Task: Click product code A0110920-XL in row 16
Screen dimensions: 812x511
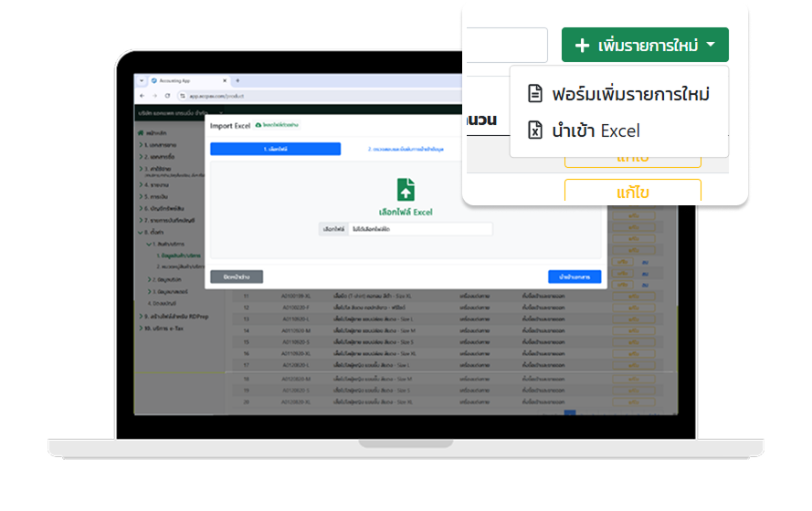Action: 296,354
